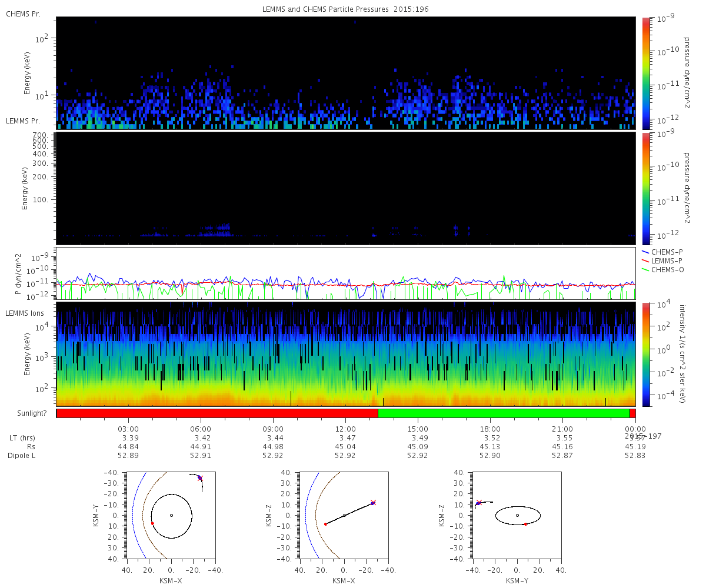
Task: Click the red dot on the KSM-X/KSM-Y orbit circle
Action: click(152, 523)
